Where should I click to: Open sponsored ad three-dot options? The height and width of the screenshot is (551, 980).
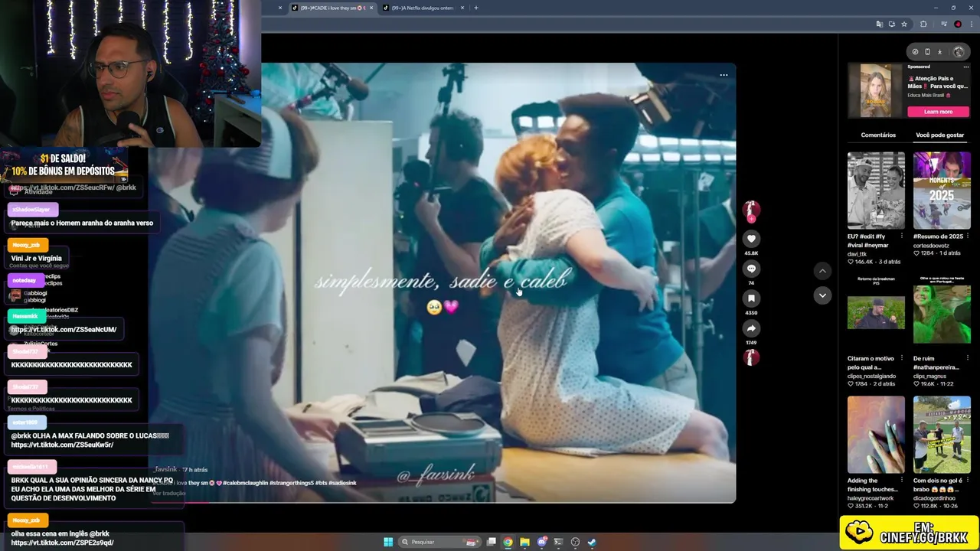coord(966,67)
